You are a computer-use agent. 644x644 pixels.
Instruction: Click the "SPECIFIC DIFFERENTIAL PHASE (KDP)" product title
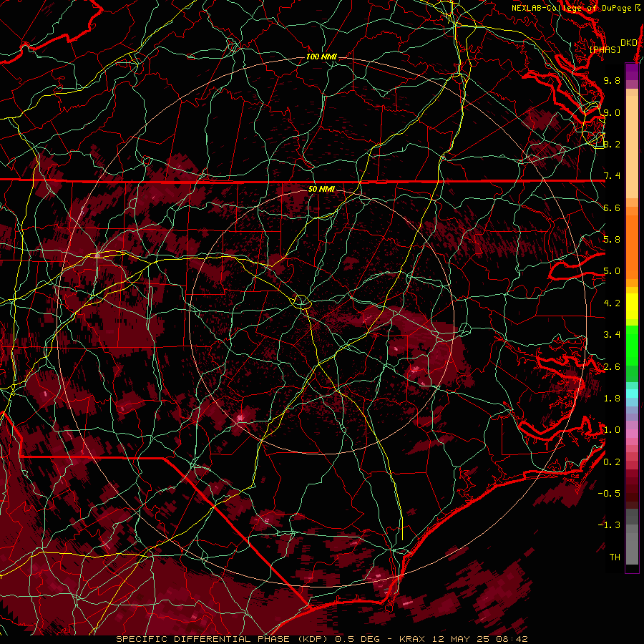coord(223,639)
